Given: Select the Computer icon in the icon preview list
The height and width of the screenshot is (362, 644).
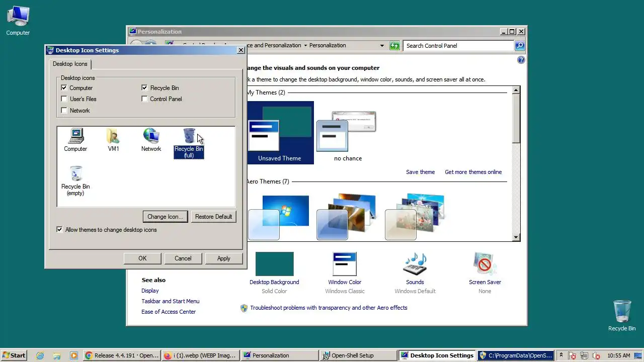Looking at the screenshot, I should (x=75, y=140).
